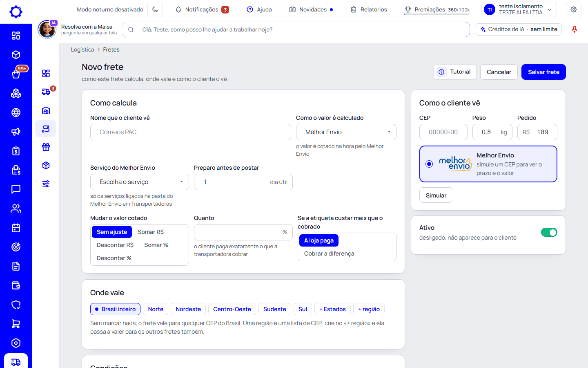Select Somar R$ adjustment
588x368 pixels.
click(151, 232)
